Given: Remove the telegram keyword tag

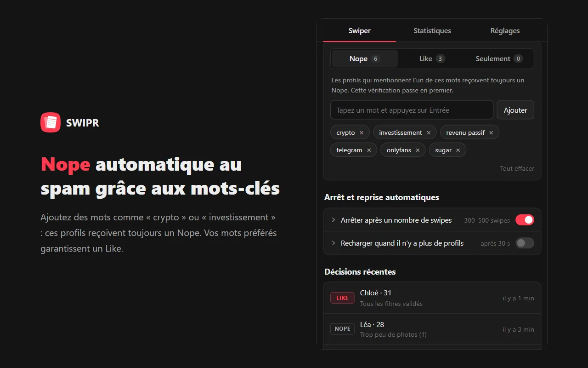Looking at the screenshot, I should tap(369, 150).
